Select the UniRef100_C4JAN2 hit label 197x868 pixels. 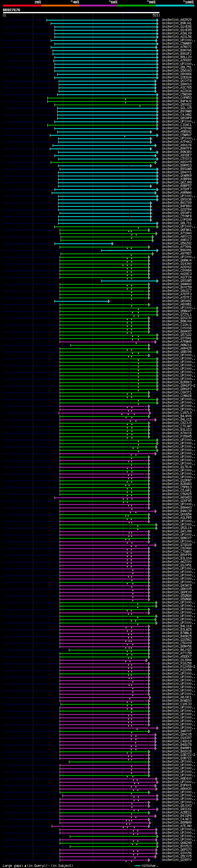tap(177, 115)
